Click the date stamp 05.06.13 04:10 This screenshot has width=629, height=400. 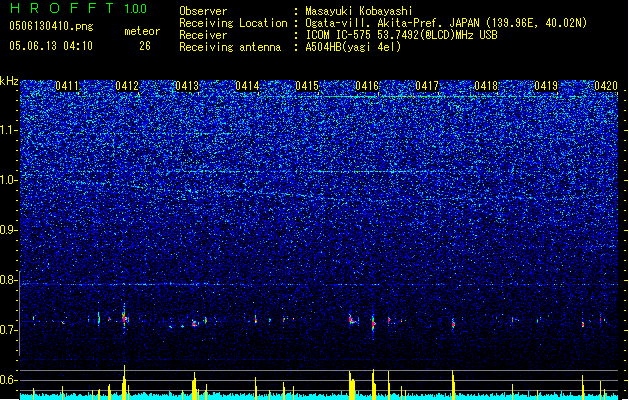point(51,46)
